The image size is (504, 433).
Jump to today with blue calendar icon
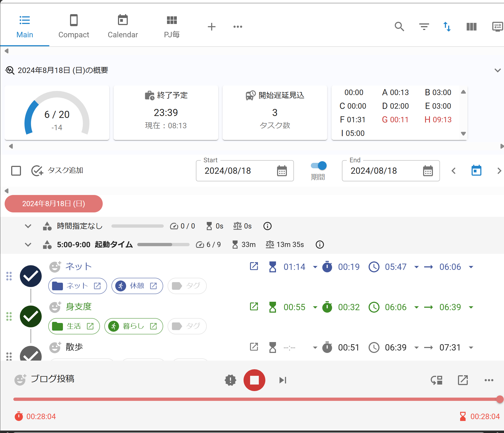(x=476, y=170)
